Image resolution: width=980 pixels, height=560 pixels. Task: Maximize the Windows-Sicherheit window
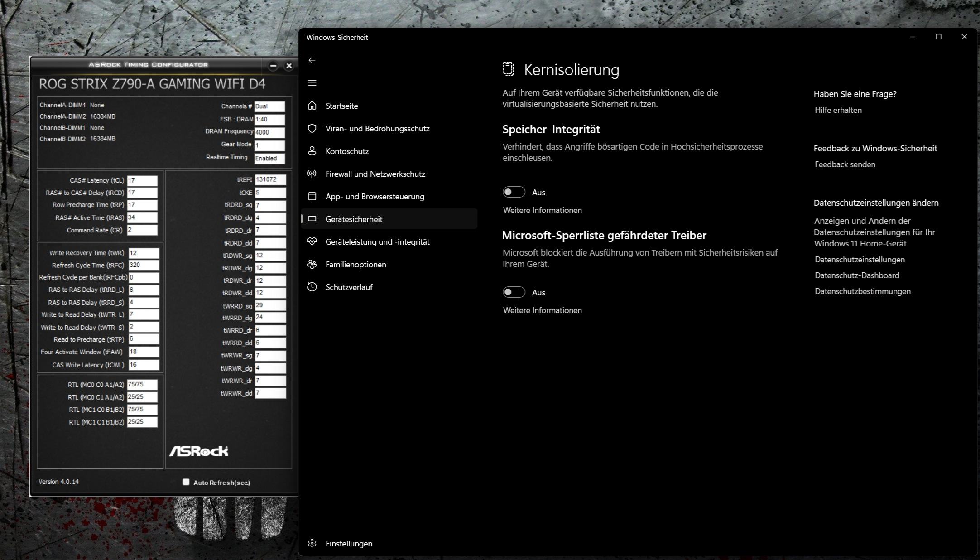click(x=938, y=37)
